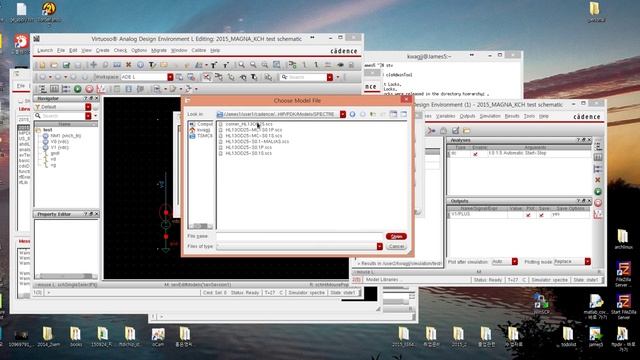Click the red stop icon in ADE sidebar
Screen dimensions: 640x360
click(598, 203)
